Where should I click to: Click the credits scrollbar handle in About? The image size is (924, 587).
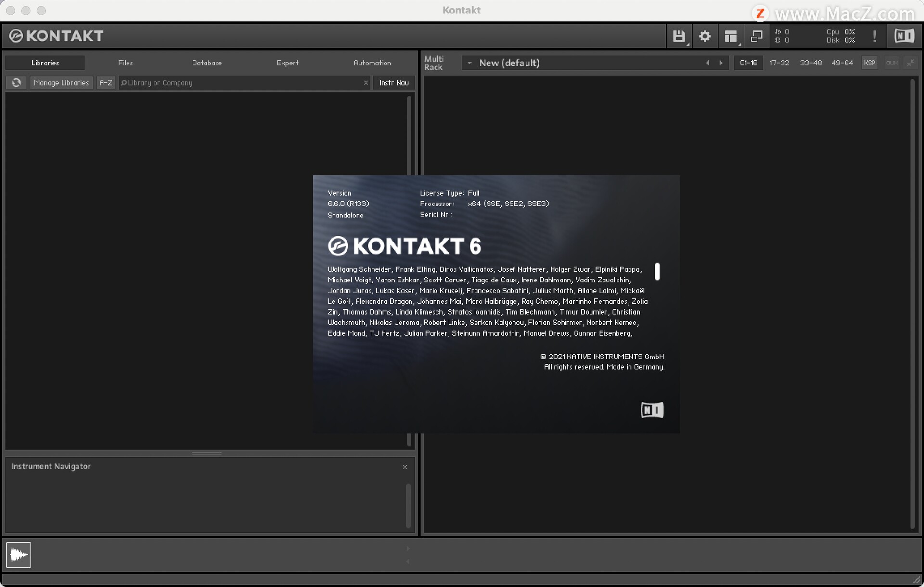click(657, 271)
